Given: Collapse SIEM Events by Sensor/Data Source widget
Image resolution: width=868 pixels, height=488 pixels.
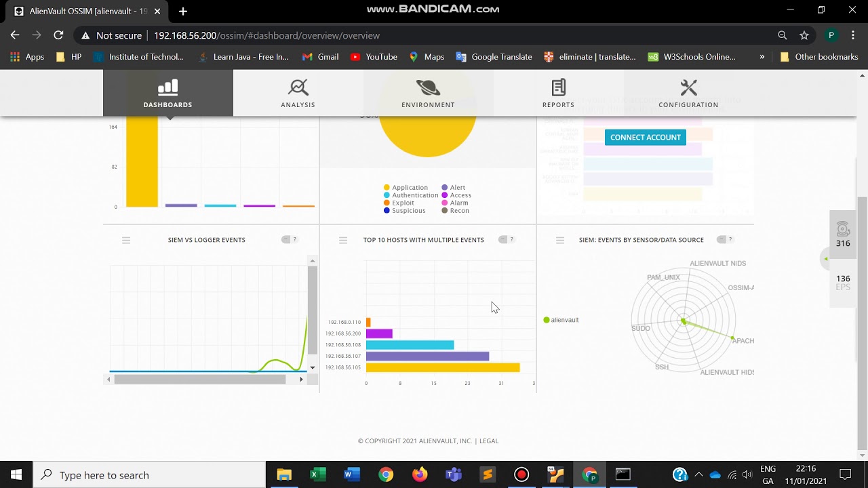Looking at the screenshot, I should click(x=721, y=239).
